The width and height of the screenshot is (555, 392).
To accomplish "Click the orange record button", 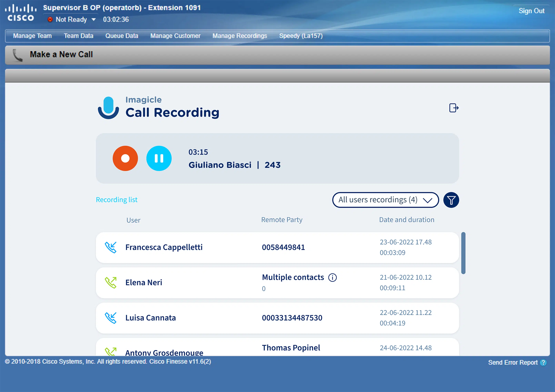I will (x=125, y=158).
